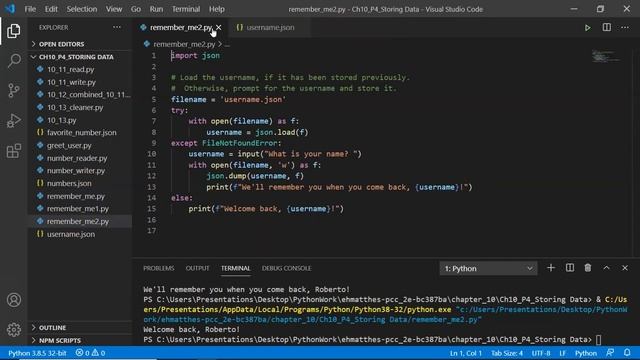640x360 pixels.
Task: Change UTF-8 file encoding
Action: pos(541,353)
